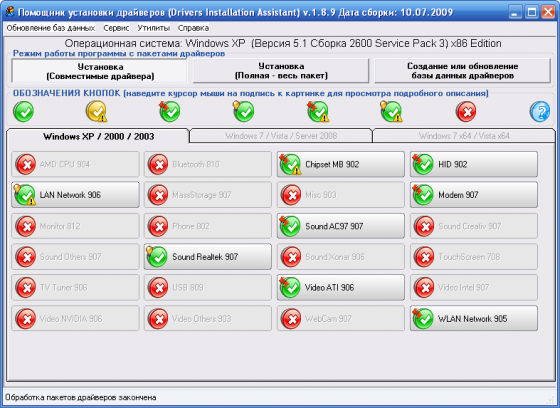Viewport: 560px width, 408px height.
Task: Click the Video Intel 907 disabled button
Action: click(x=474, y=288)
